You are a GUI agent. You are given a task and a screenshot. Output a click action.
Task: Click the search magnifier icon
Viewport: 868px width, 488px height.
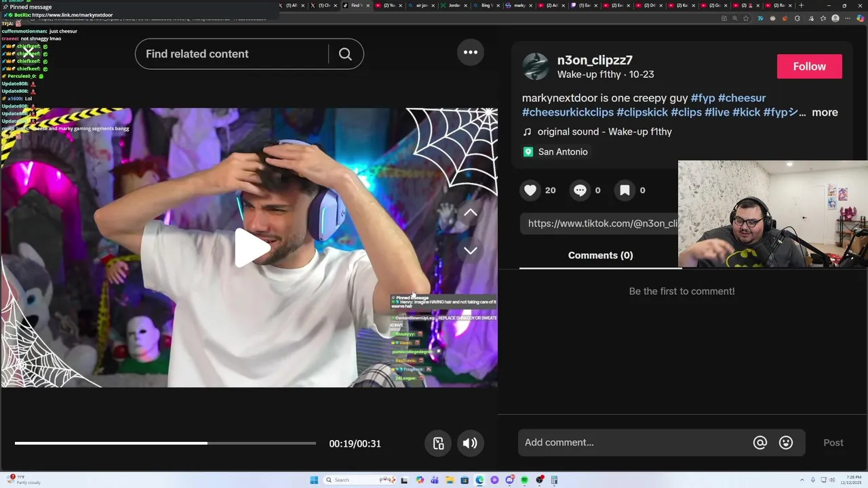345,54
